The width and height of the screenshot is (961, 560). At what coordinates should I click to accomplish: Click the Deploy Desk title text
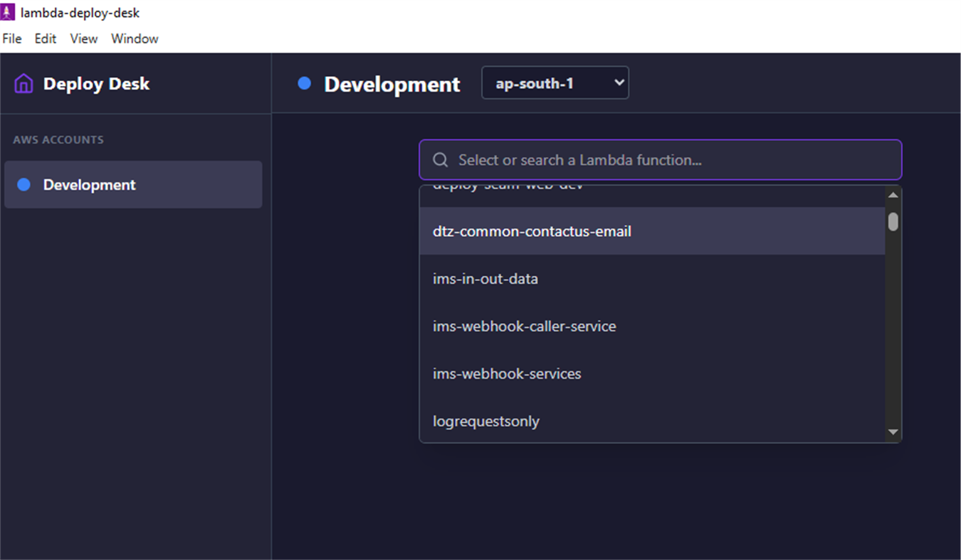[96, 84]
